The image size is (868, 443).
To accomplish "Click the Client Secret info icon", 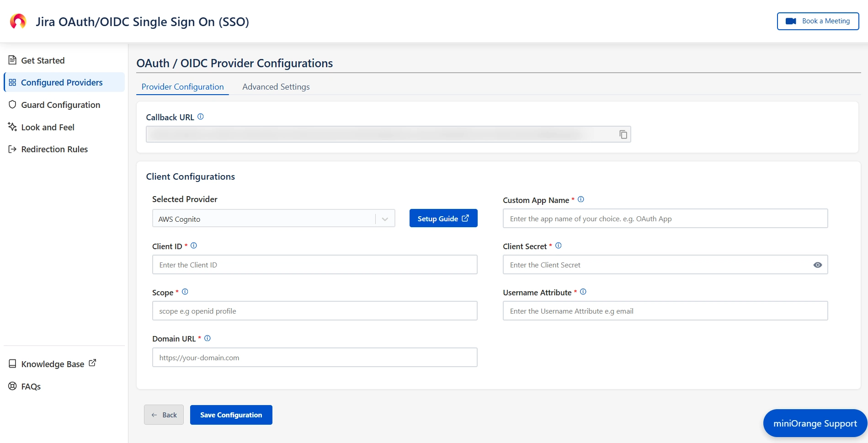I will pyautogui.click(x=559, y=246).
